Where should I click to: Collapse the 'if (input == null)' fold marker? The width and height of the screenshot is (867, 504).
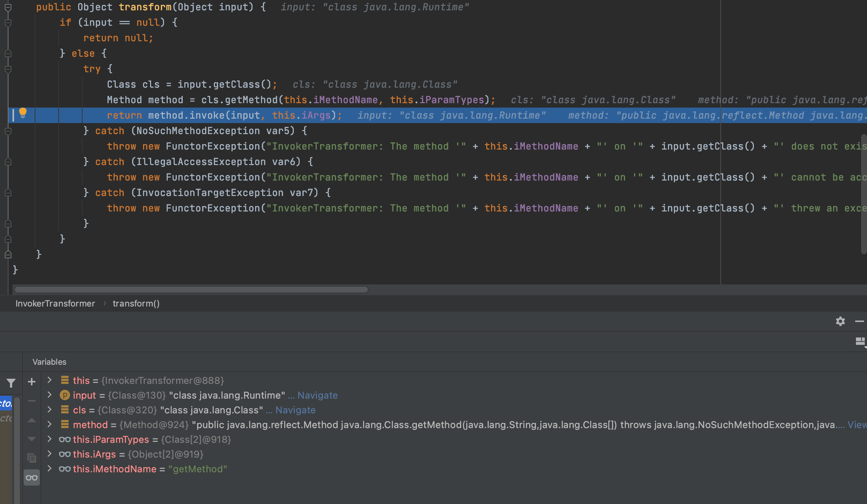[x=8, y=22]
